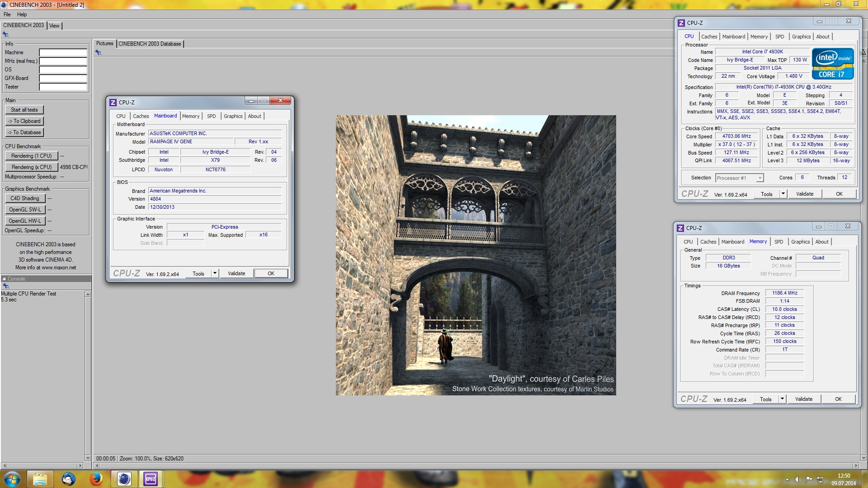The height and width of the screenshot is (488, 868).
Task: Switch to CPU-Z taskbar icon
Action: click(151, 479)
